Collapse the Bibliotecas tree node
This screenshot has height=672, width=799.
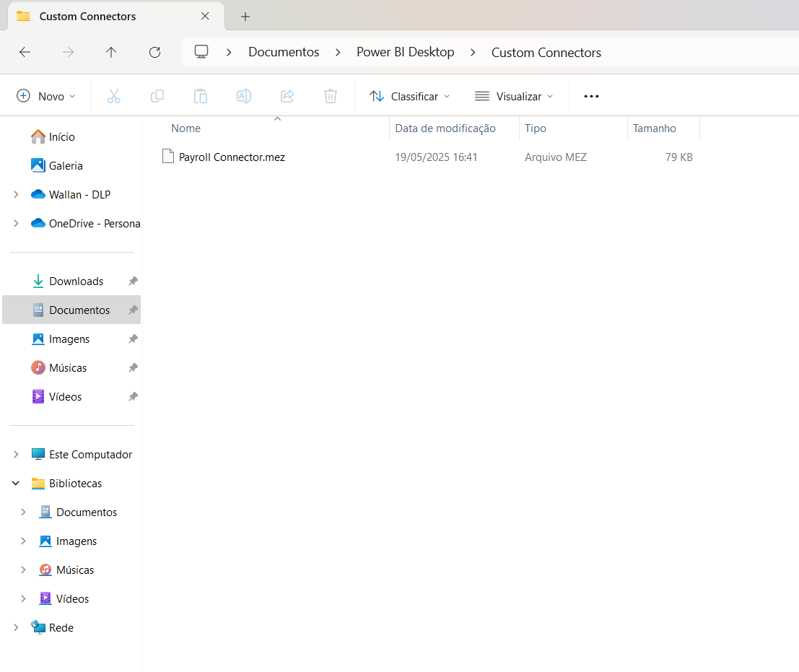click(16, 484)
